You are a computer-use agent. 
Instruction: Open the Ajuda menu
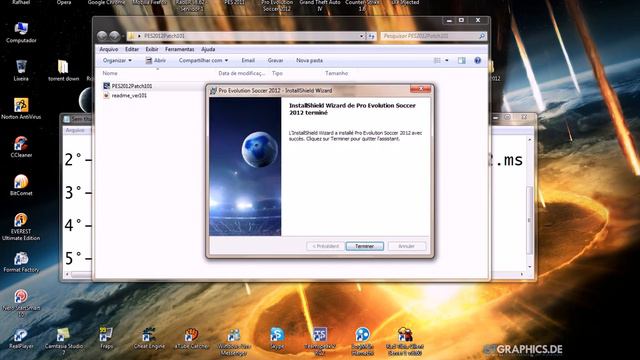pyautogui.click(x=208, y=49)
